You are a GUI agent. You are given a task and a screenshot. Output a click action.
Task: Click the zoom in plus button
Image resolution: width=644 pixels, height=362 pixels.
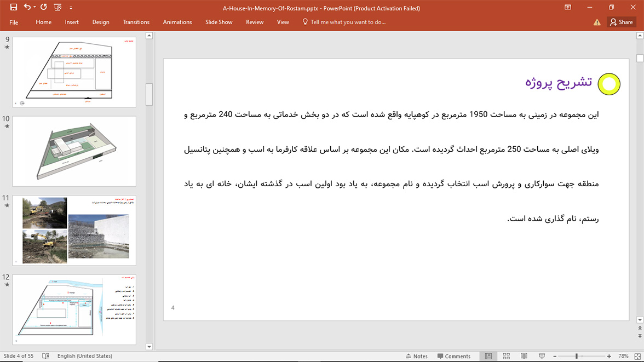(x=609, y=356)
